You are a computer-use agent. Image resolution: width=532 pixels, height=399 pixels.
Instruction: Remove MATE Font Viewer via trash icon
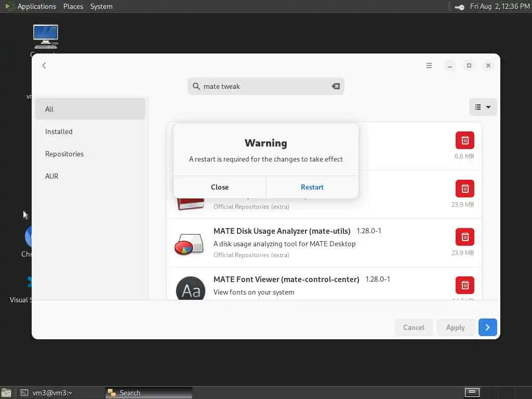(465, 285)
